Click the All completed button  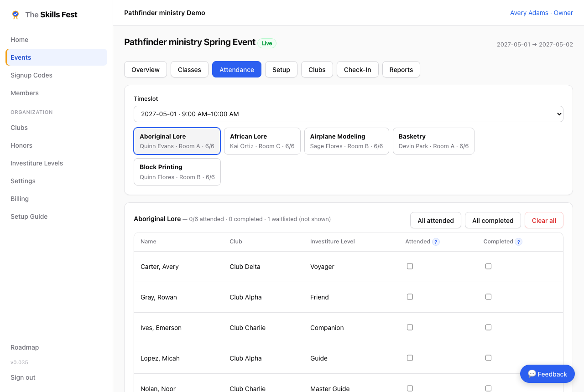coord(493,220)
